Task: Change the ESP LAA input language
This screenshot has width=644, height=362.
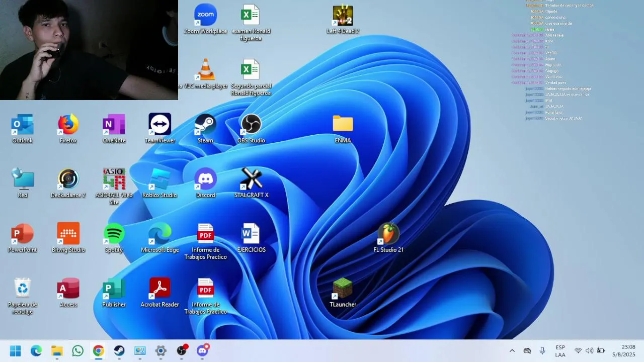Action: [560, 351]
